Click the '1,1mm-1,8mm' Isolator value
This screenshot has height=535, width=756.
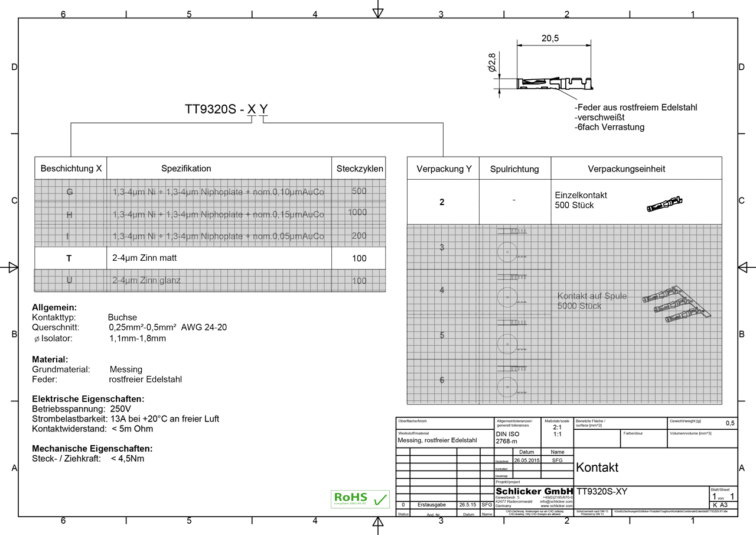pos(138,339)
